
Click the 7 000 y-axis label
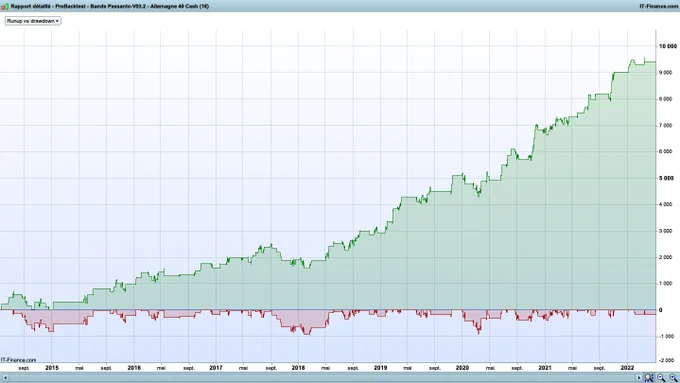(666, 125)
